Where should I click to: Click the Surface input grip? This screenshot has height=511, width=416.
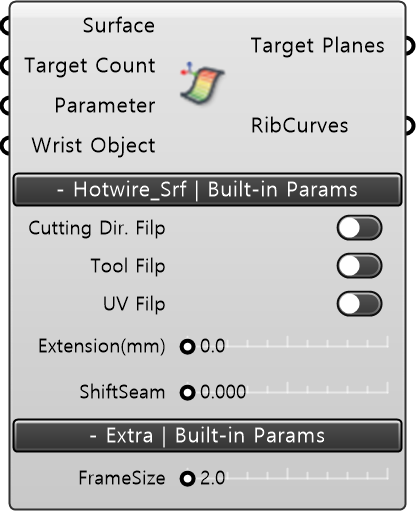6,26
